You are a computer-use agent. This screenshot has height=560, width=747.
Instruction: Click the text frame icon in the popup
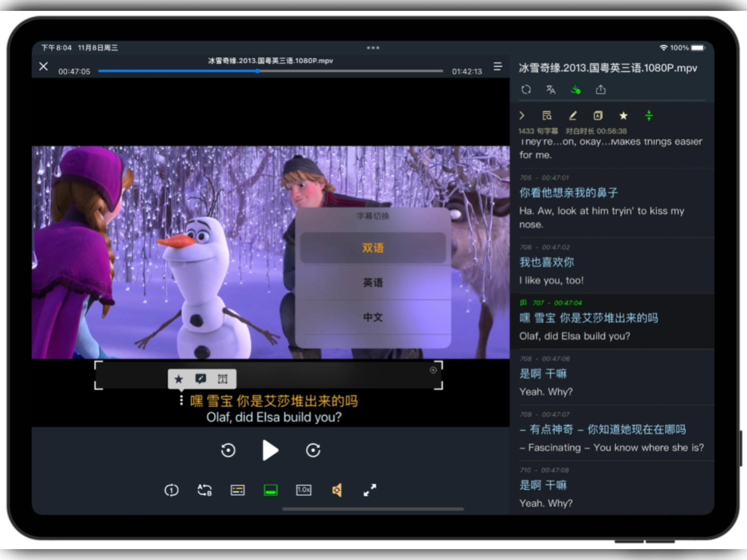[x=223, y=379]
